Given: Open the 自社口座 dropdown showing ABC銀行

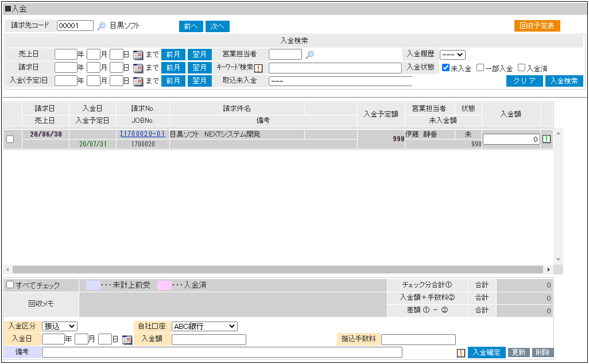Looking at the screenshot, I should 205,327.
